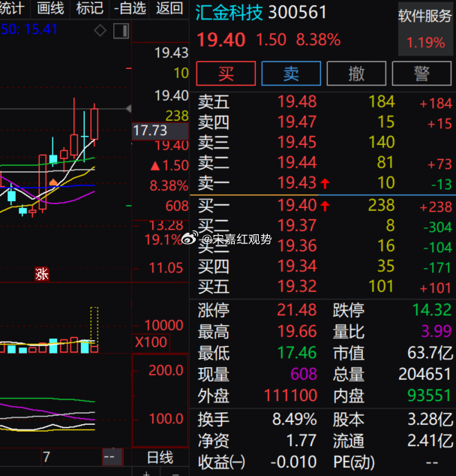Select the 画线 drawing tool menu
The image size is (456, 476).
click(x=51, y=8)
